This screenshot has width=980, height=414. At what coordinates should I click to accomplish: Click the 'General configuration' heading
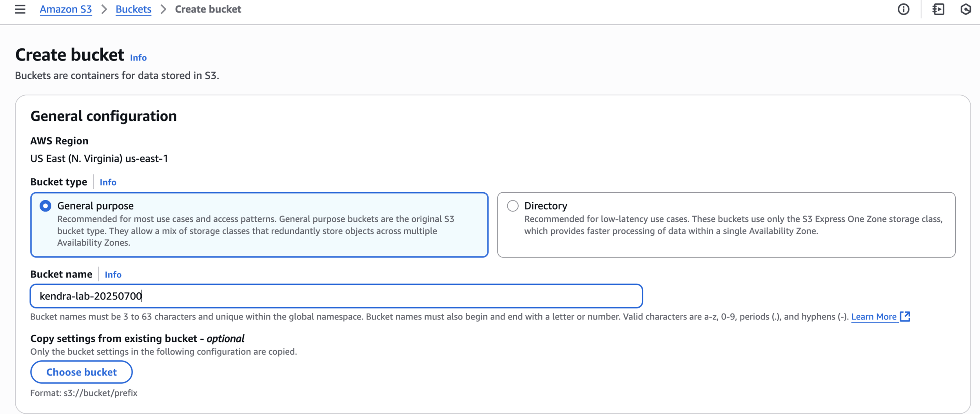point(103,116)
